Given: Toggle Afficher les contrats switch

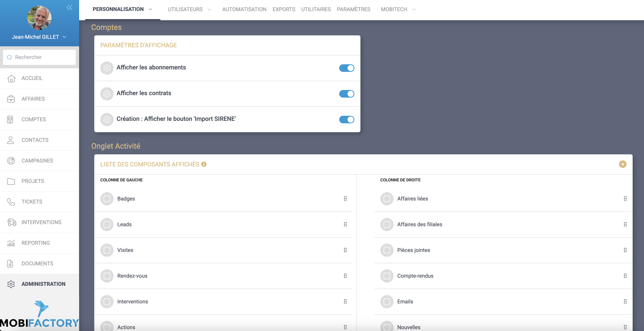Looking at the screenshot, I should coord(346,94).
